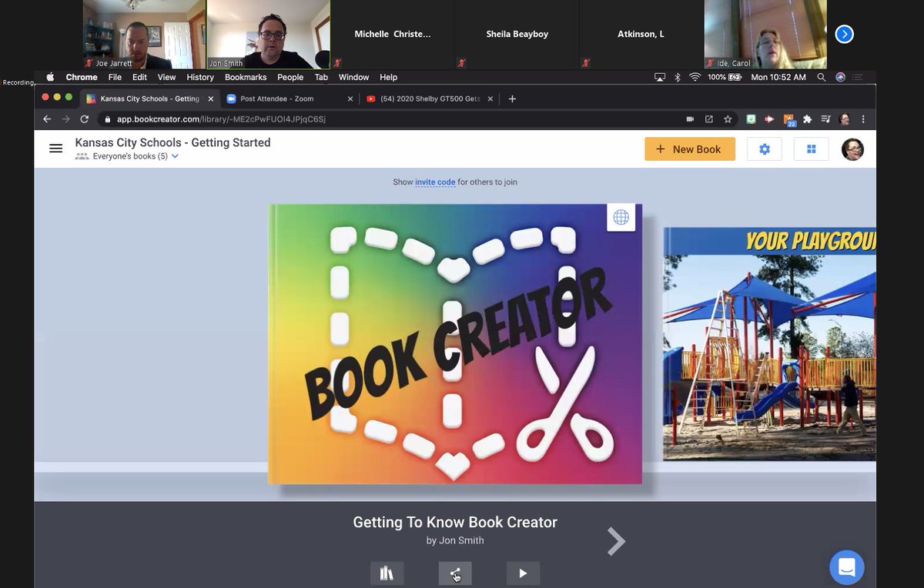The width and height of the screenshot is (924, 588).
Task: Open the Wi-Fi menu bar icon
Action: pos(695,77)
